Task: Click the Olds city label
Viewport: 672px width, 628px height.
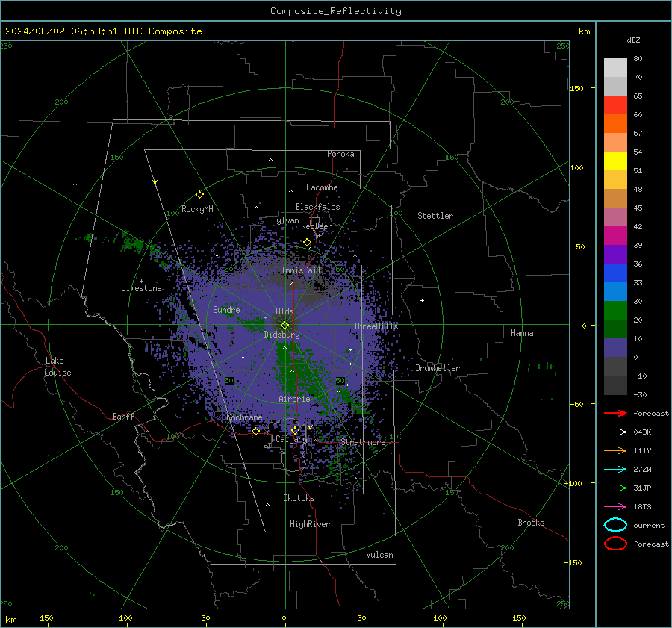Action: [284, 311]
